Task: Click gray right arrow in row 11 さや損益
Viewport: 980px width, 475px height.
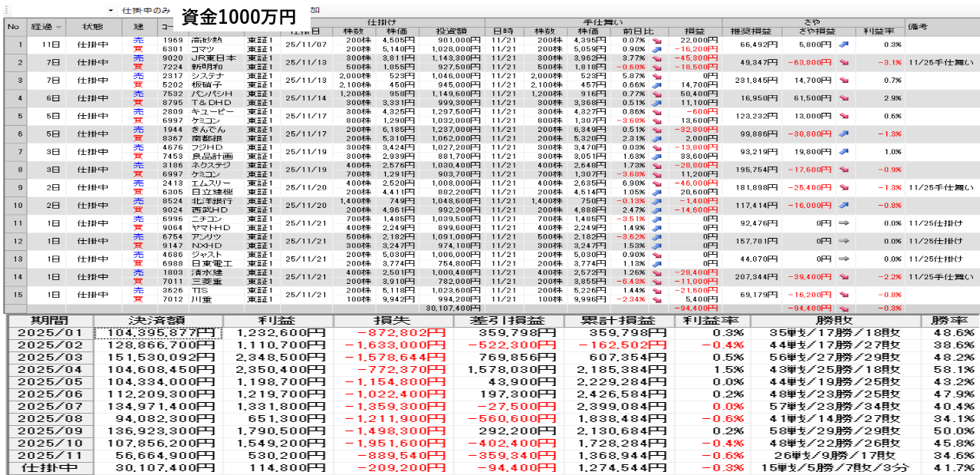Action: pos(844,223)
